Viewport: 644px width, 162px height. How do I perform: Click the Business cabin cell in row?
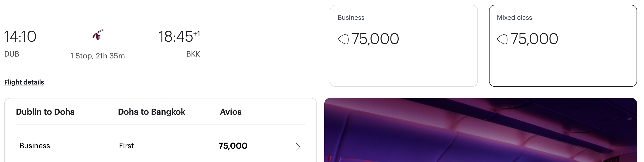coord(35,146)
